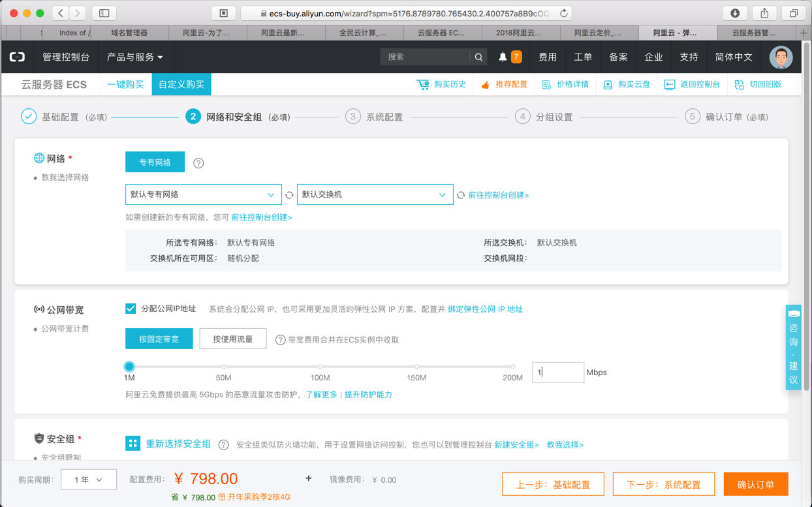Viewport: 812px width, 507px height.
Task: Open 工单 menu
Action: point(583,57)
